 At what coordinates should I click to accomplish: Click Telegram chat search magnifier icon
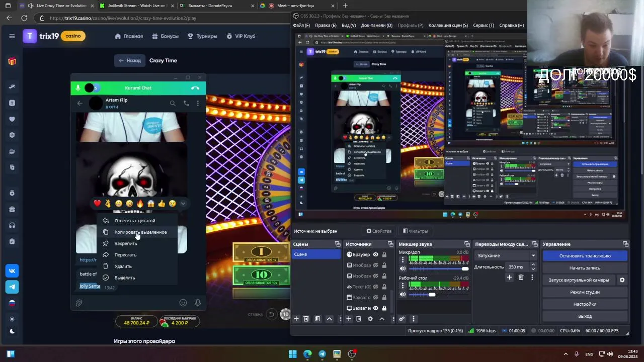pyautogui.click(x=173, y=103)
